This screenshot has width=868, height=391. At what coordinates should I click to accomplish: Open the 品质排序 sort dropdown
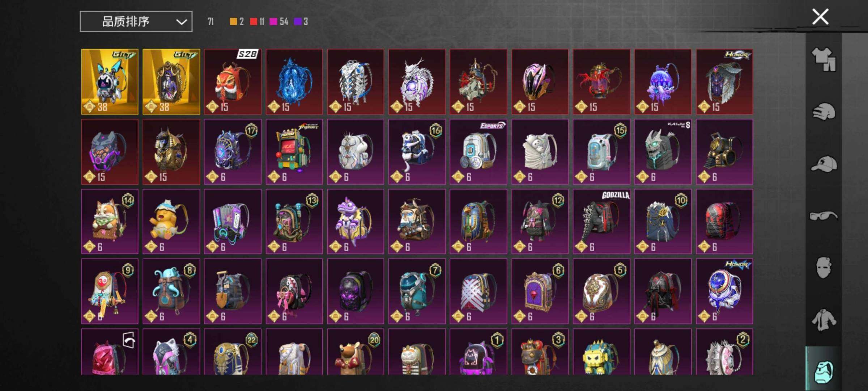(136, 22)
